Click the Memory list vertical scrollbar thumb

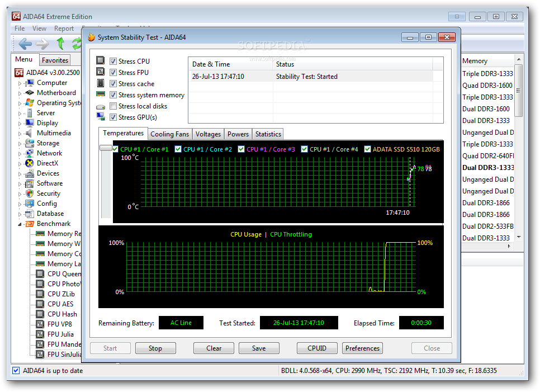pyautogui.click(x=518, y=90)
